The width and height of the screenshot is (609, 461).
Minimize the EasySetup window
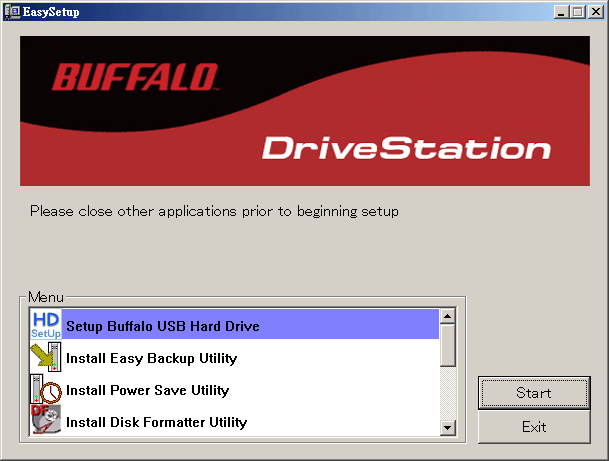point(561,12)
